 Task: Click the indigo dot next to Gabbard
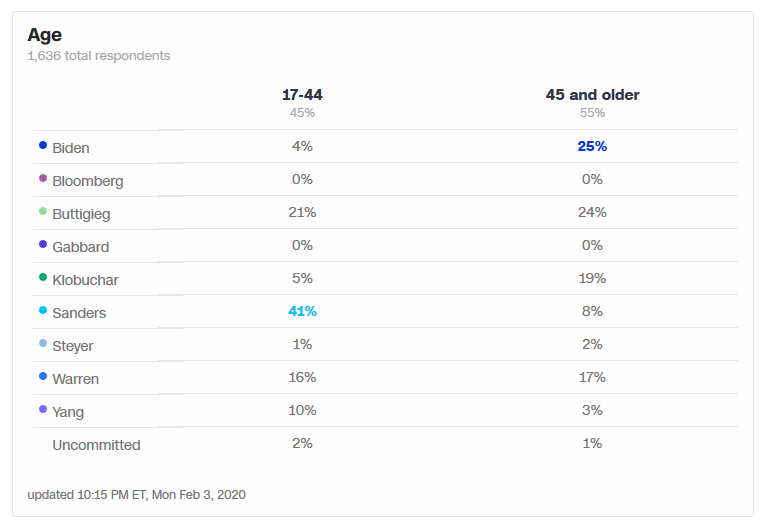coord(43,244)
